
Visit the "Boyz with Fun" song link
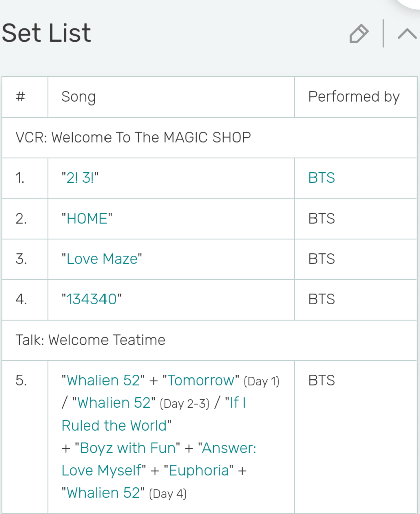pyautogui.click(x=126, y=448)
